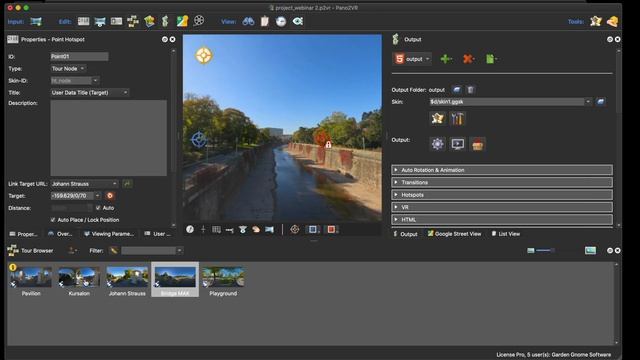
Task: Toggle Auto Place / Lock Position checkbox
Action: (53, 220)
